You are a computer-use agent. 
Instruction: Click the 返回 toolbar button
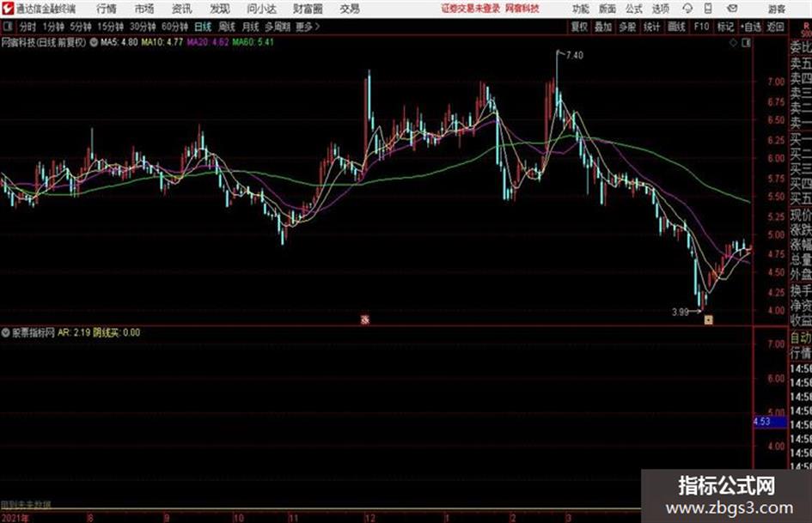[775, 27]
